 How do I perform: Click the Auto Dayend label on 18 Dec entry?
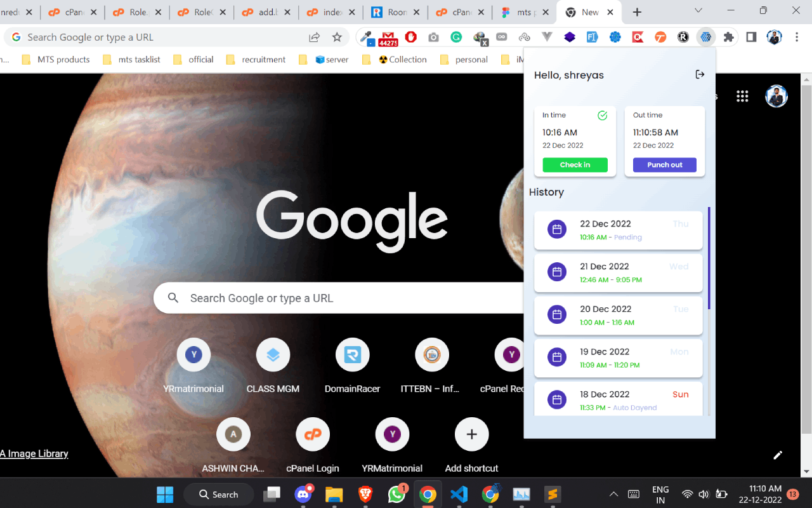tap(635, 408)
